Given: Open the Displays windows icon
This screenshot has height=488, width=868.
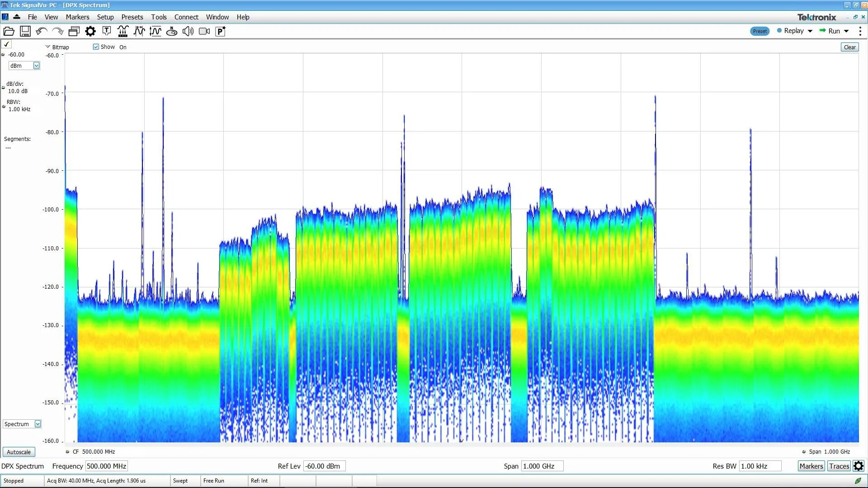Looking at the screenshot, I should (74, 31).
